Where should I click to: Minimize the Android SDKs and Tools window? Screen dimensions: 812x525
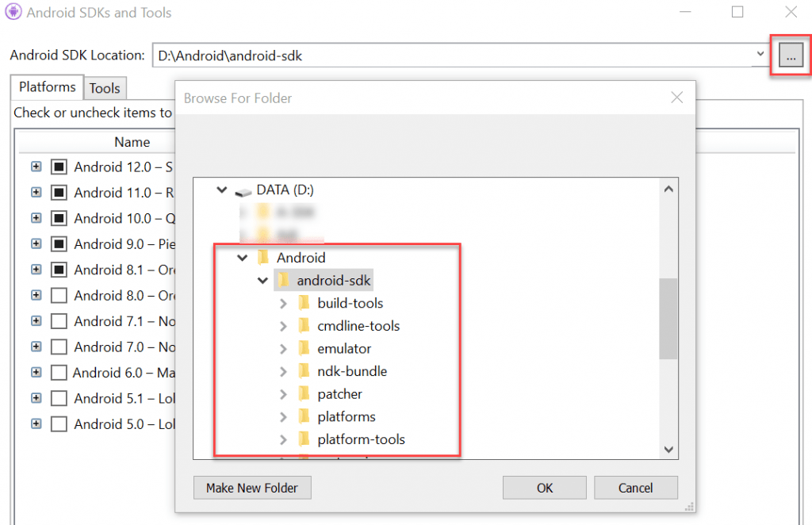685,11
